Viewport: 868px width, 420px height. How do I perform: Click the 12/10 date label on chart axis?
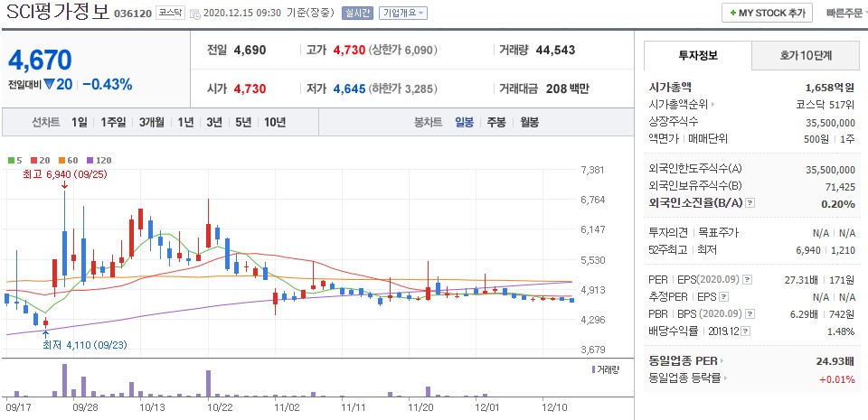[554, 408]
